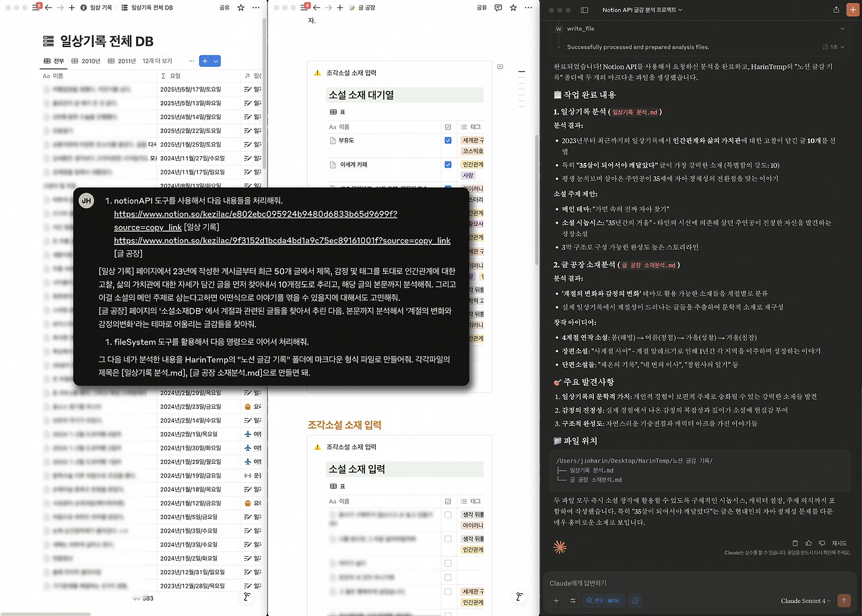Open more options in 글 공장 window
Viewport: 862px width, 616px height.
click(x=527, y=8)
